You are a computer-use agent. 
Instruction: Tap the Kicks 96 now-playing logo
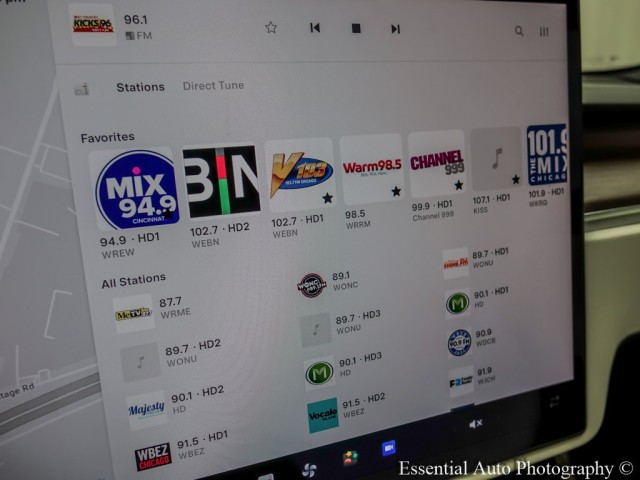pyautogui.click(x=93, y=24)
